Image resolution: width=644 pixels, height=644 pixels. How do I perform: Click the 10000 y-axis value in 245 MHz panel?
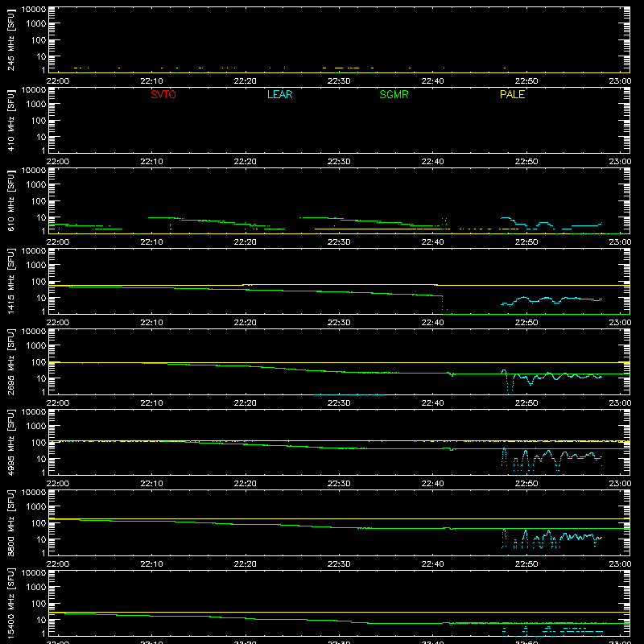[x=34, y=10]
